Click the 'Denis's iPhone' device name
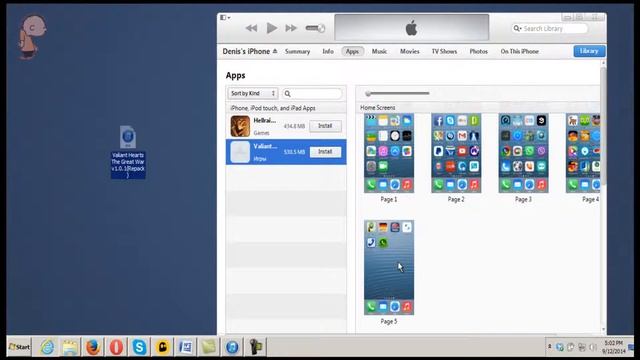 click(x=246, y=51)
